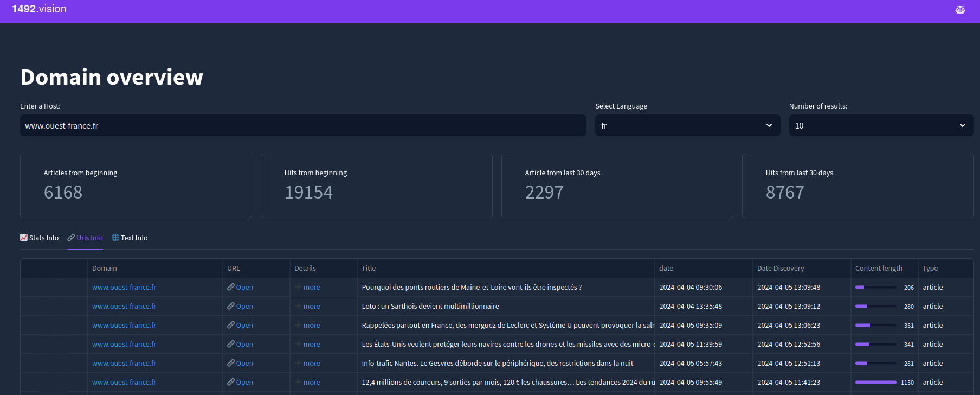Click plus icon for the Loto Sarthois row

pos(298,306)
